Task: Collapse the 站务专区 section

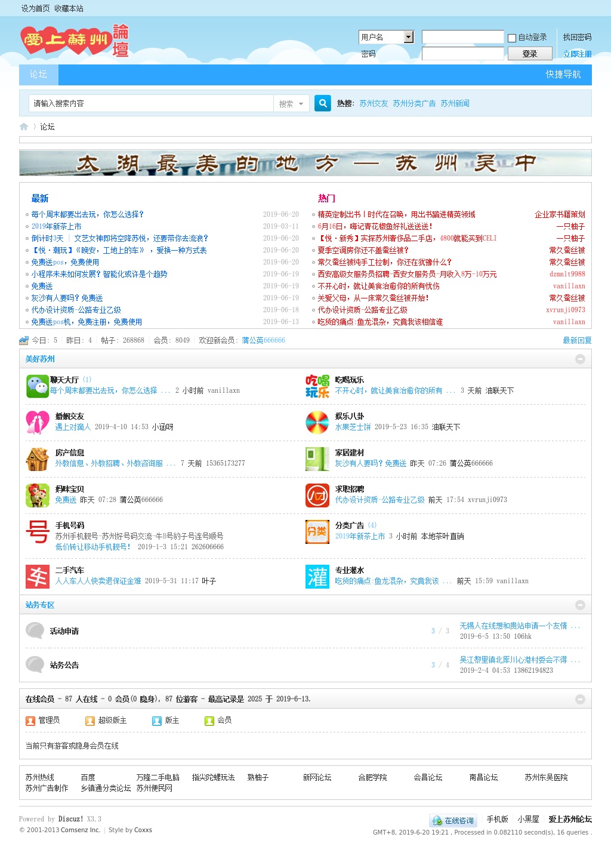Action: pos(580,605)
